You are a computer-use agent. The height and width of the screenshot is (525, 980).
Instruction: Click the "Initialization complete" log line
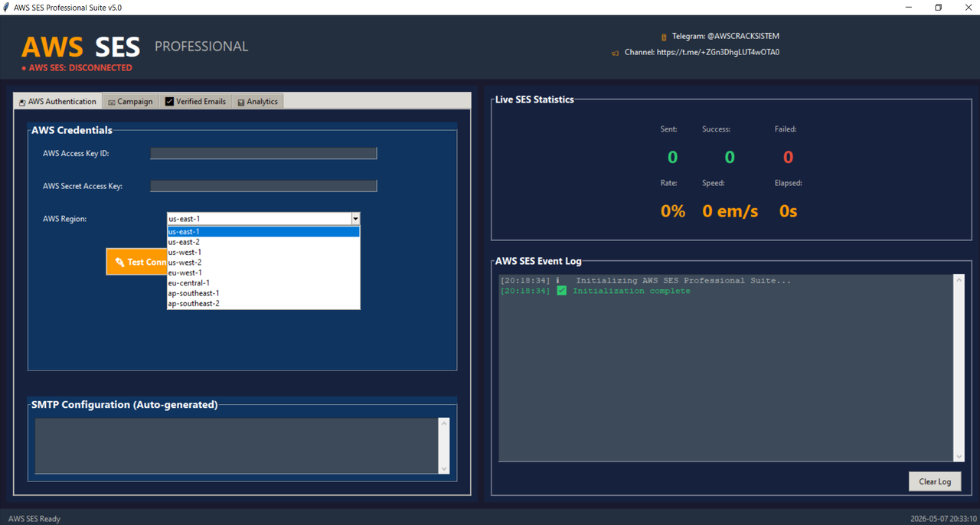(631, 291)
